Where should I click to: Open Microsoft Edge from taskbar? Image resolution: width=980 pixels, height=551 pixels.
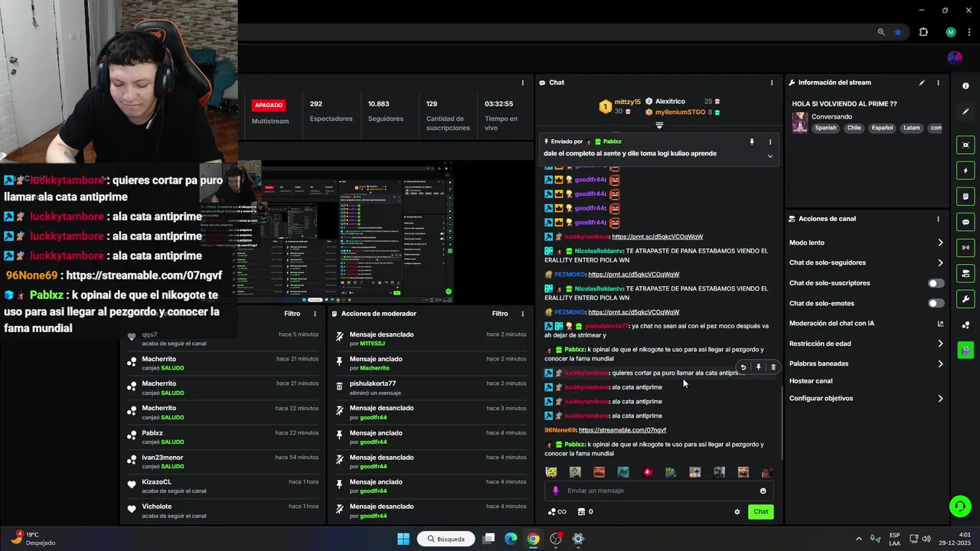click(511, 539)
